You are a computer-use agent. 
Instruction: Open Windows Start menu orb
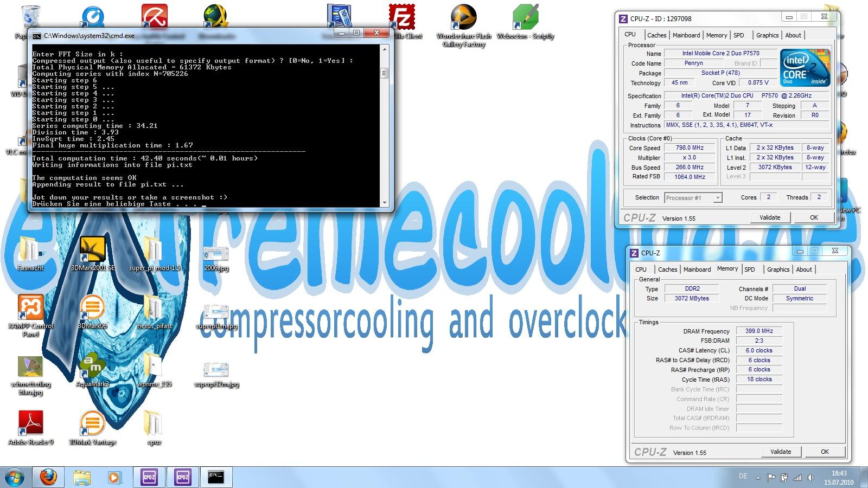click(x=15, y=477)
